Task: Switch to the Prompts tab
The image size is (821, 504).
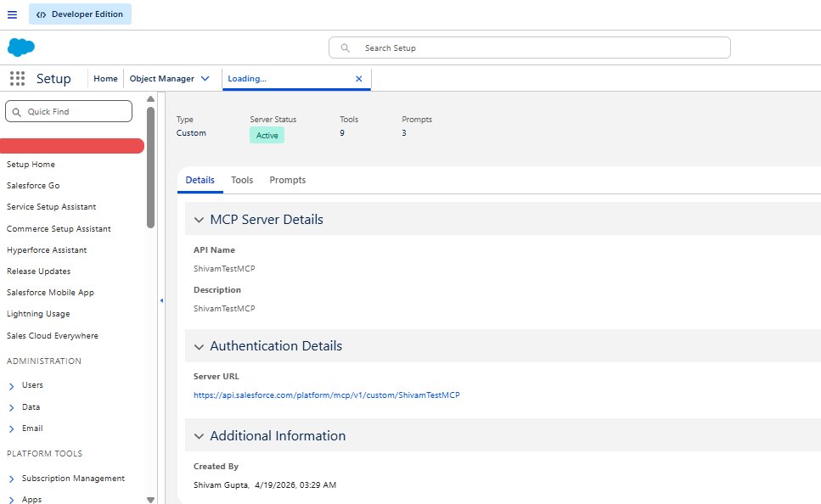Action: tap(287, 180)
